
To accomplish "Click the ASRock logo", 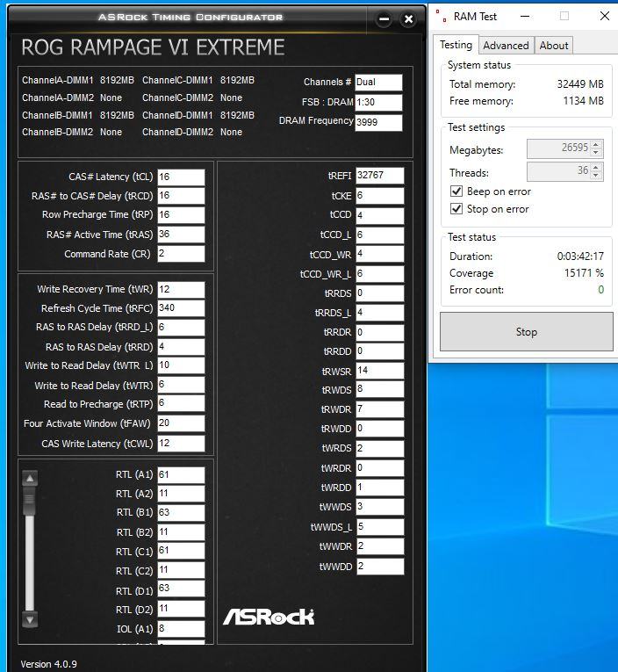I will click(x=269, y=617).
